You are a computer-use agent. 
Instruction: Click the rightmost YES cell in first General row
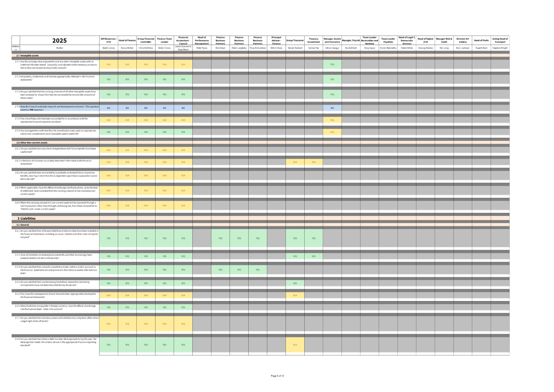[x=313, y=238]
